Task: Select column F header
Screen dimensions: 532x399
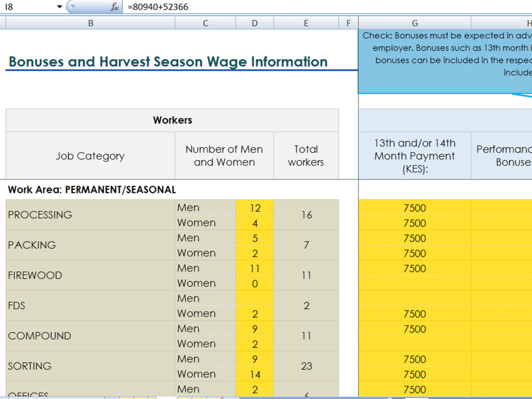Action: pos(348,23)
